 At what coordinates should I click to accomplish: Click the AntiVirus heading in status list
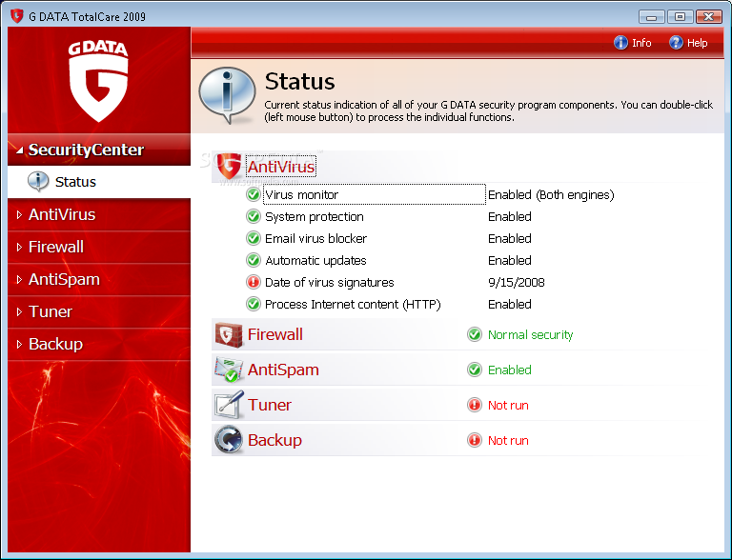click(x=281, y=167)
